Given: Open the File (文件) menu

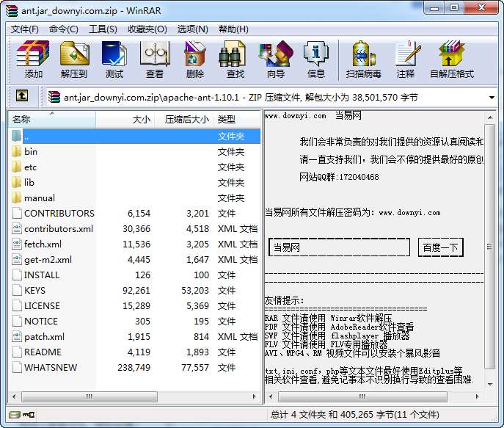Looking at the screenshot, I should (25, 29).
